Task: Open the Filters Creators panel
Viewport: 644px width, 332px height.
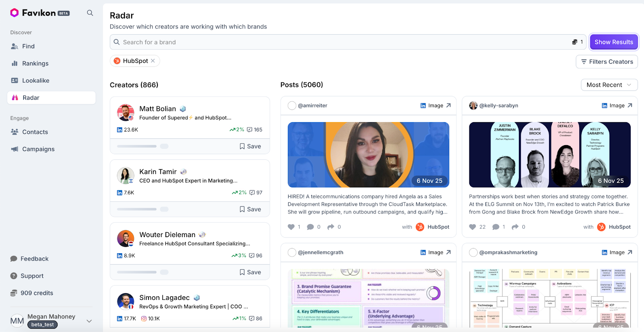Action: click(607, 62)
